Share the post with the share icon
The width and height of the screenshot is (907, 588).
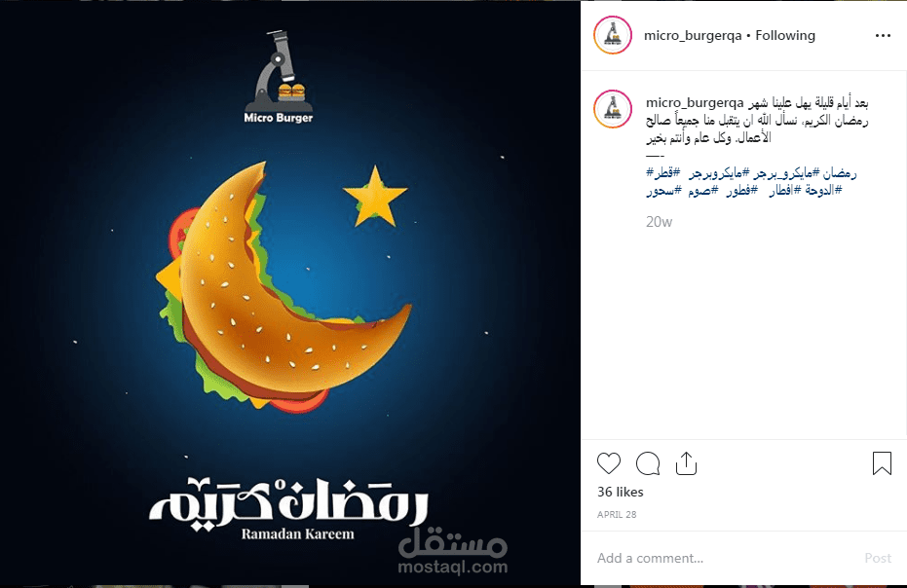pyautogui.click(x=686, y=463)
